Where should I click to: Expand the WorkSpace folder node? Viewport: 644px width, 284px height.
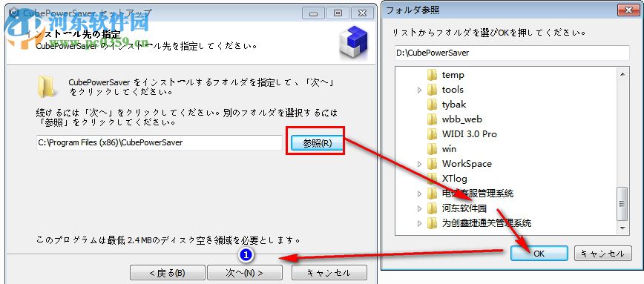coord(419,164)
